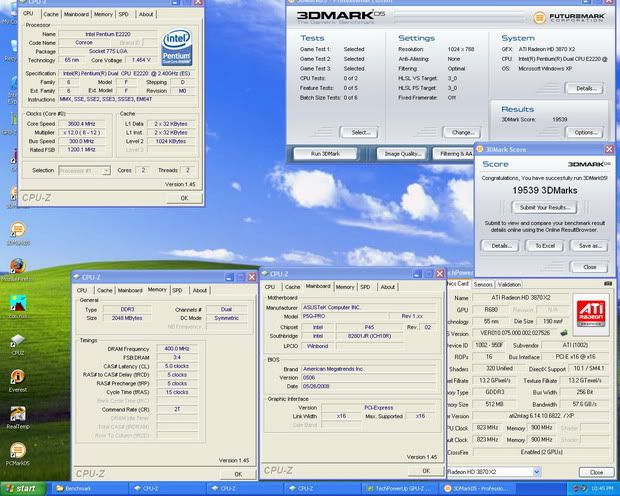Click OK in the memory CPU-Z window
This screenshot has height=496, width=620.
tap(238, 474)
